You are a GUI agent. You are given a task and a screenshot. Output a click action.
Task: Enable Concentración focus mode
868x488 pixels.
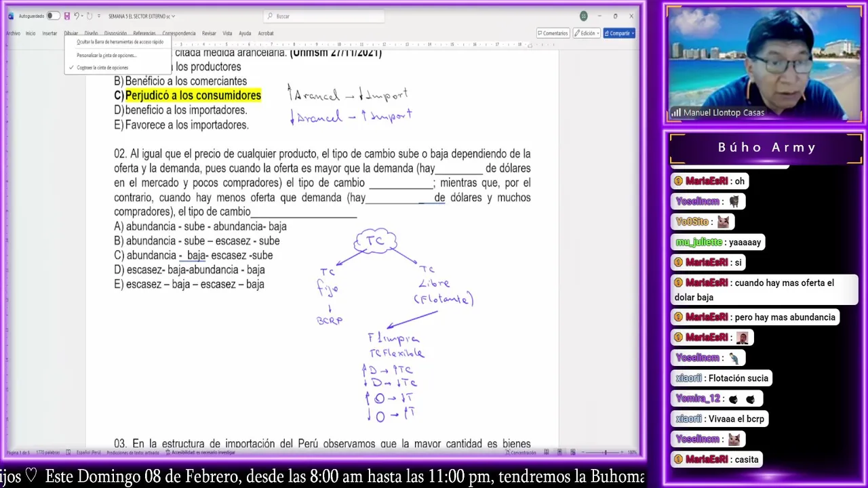pyautogui.click(x=521, y=452)
